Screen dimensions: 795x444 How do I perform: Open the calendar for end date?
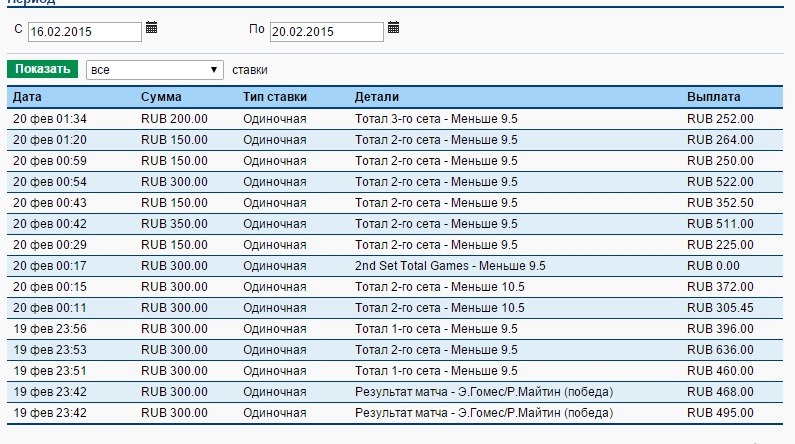pos(393,27)
